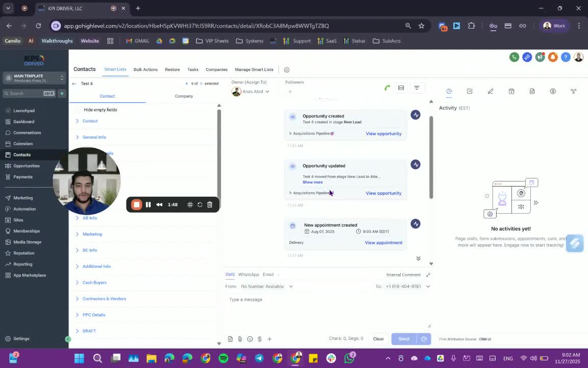Open the Documents icon in right panel
588x368 pixels.
(x=532, y=91)
